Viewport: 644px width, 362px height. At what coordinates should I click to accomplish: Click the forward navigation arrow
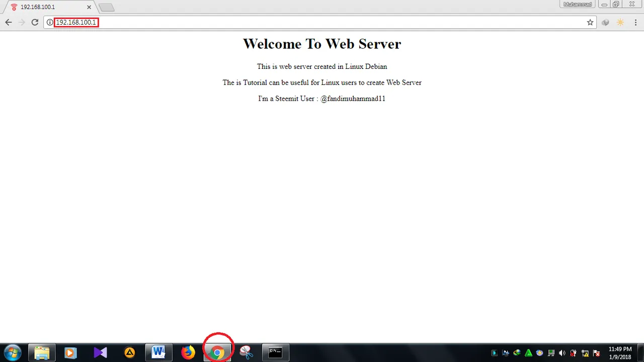(22, 22)
